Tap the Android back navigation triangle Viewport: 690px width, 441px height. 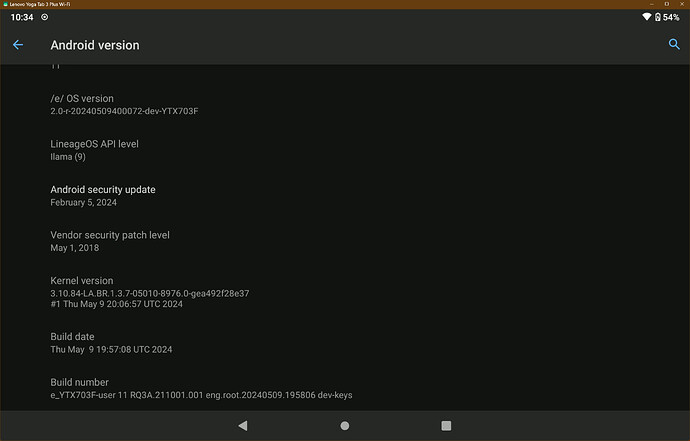[x=243, y=426]
